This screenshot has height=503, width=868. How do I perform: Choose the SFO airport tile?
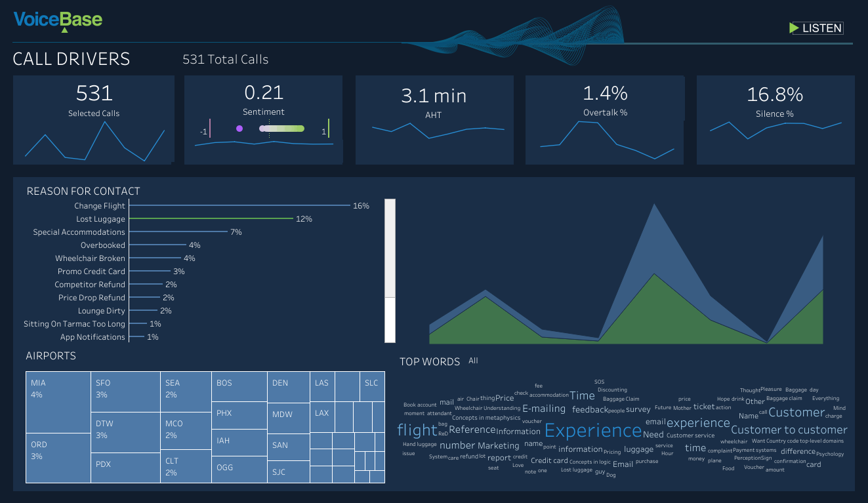[x=125, y=392]
